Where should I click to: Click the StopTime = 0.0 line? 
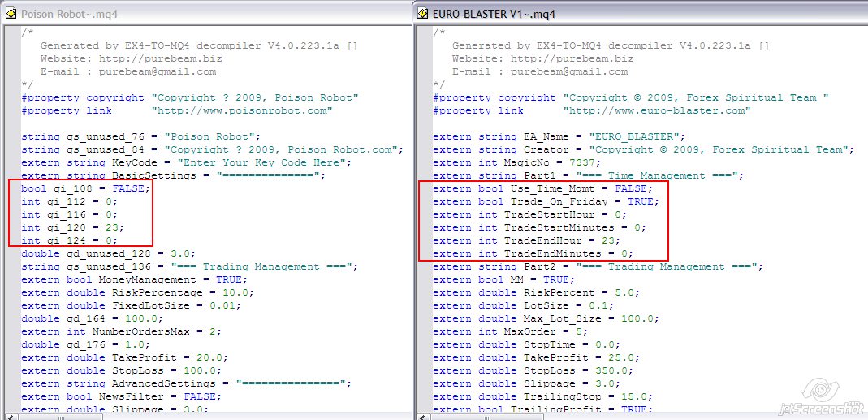(527, 344)
